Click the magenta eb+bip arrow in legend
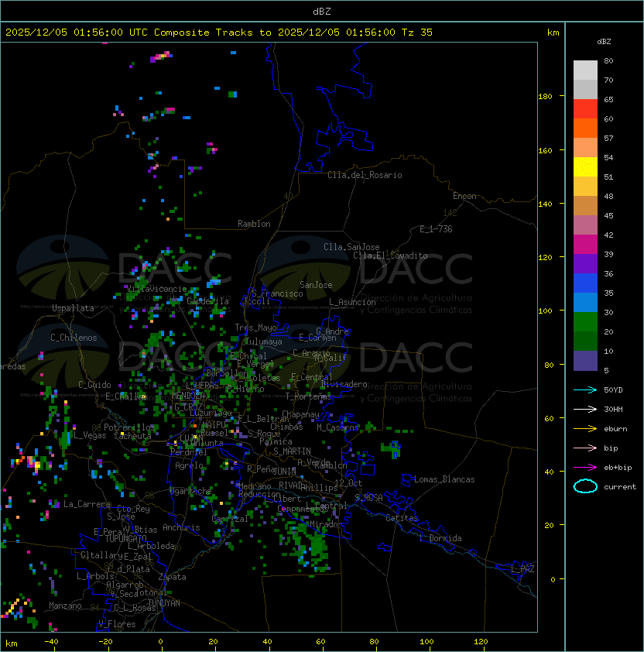 585,468
